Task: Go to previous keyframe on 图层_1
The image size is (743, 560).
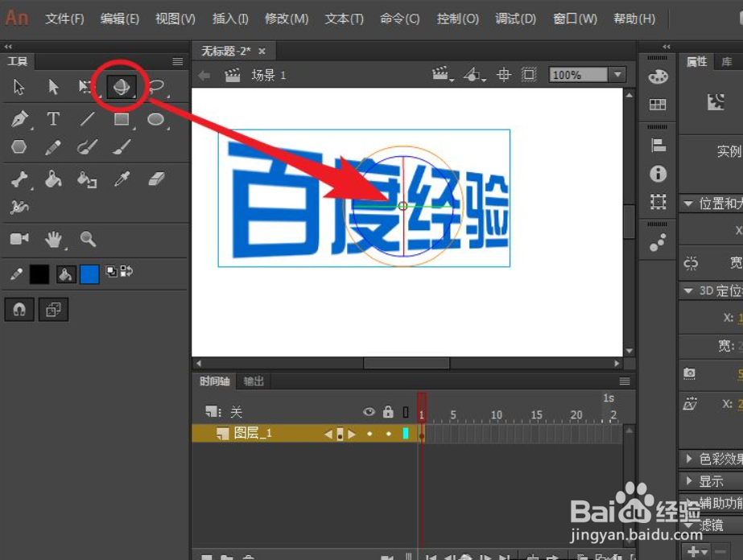Action: point(328,434)
